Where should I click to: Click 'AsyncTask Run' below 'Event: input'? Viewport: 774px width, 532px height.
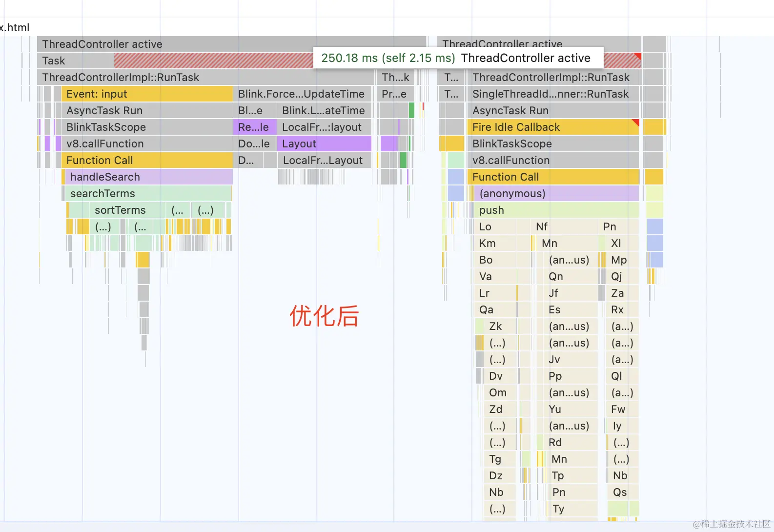coord(147,110)
